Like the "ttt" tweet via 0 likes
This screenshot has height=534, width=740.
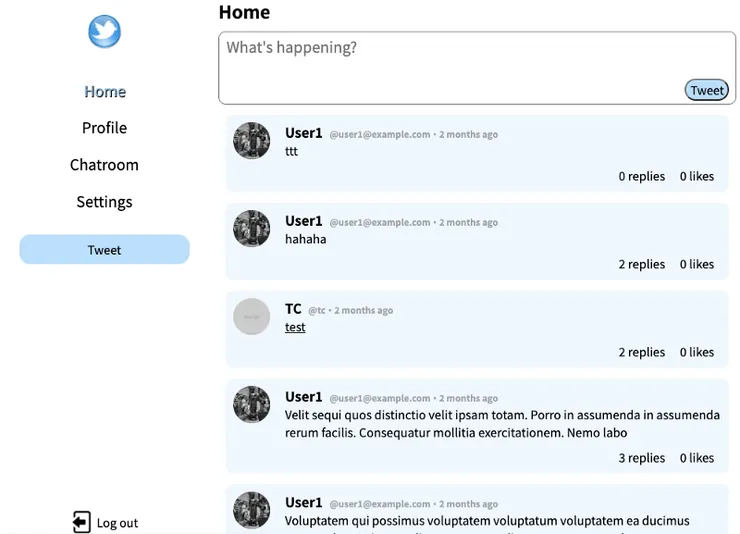click(697, 176)
